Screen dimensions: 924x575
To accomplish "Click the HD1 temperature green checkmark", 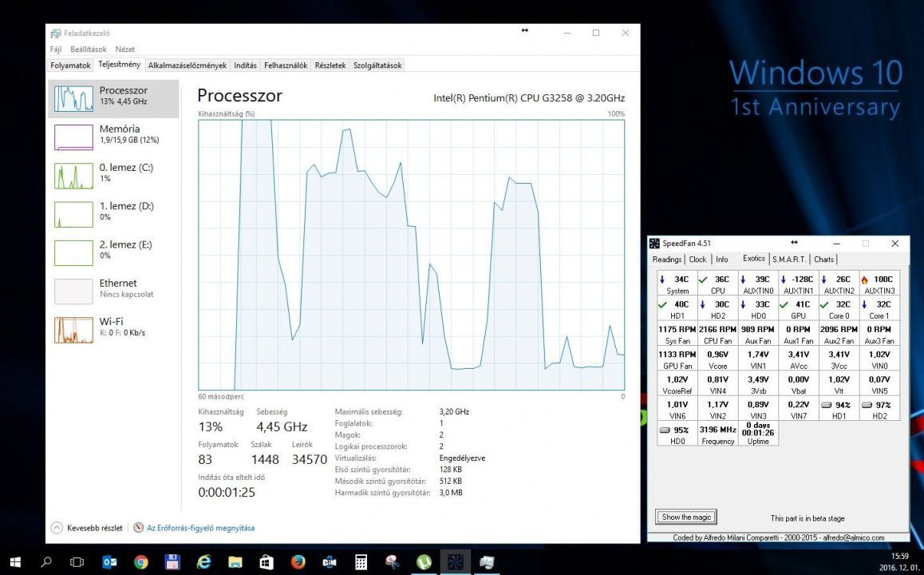I will point(662,305).
